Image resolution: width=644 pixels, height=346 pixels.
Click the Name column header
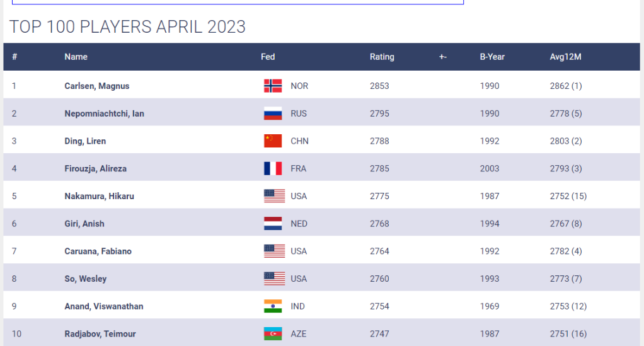click(x=76, y=57)
